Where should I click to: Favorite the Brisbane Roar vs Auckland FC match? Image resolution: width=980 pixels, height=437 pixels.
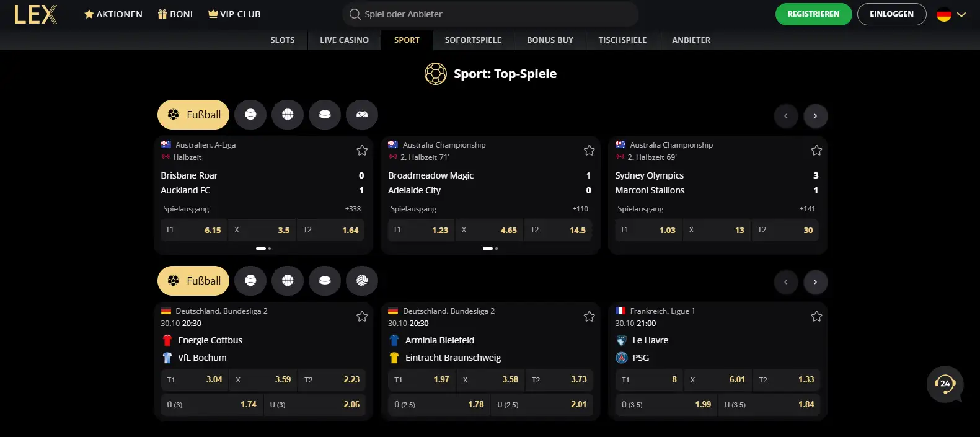pos(362,151)
